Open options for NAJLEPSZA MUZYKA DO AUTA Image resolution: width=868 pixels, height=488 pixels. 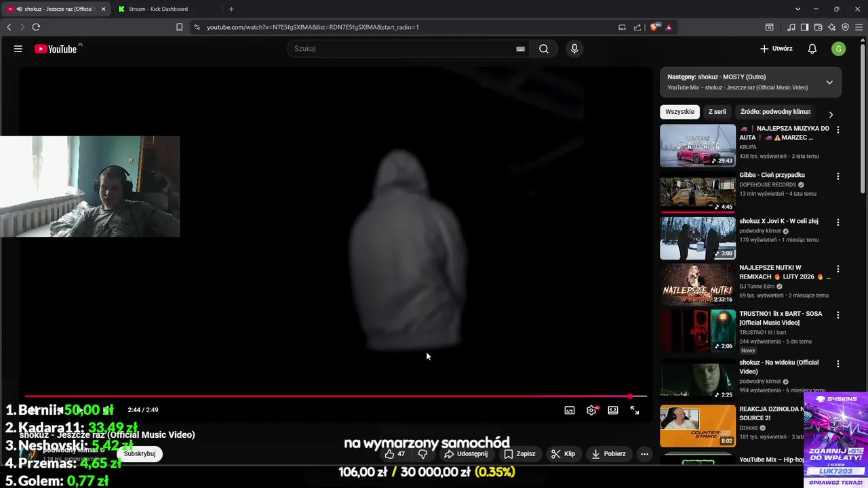point(837,129)
